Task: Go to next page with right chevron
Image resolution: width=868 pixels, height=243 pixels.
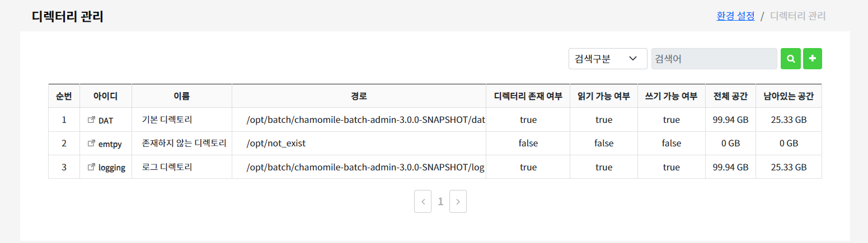Action: (x=458, y=202)
